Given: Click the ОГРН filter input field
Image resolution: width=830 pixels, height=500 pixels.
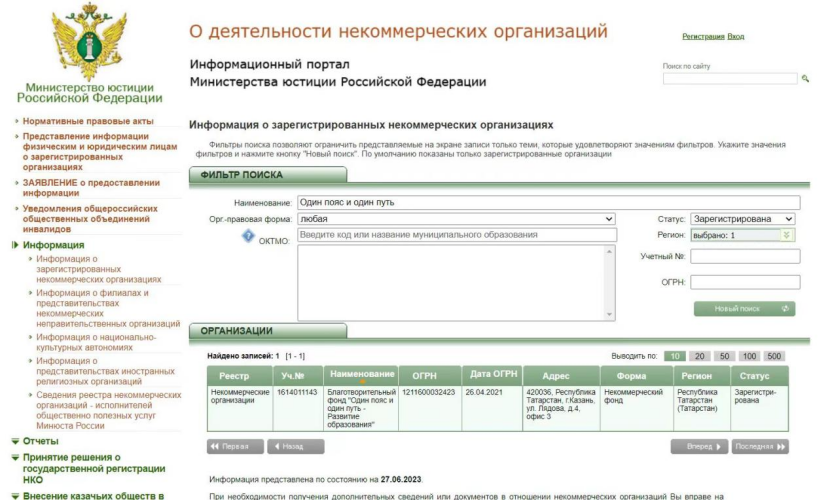Looking at the screenshot, I should click(745, 283).
